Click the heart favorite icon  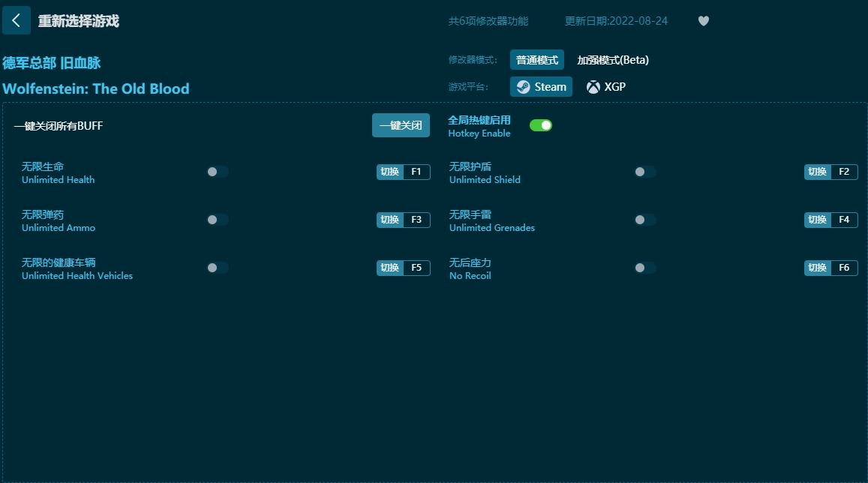coord(703,21)
